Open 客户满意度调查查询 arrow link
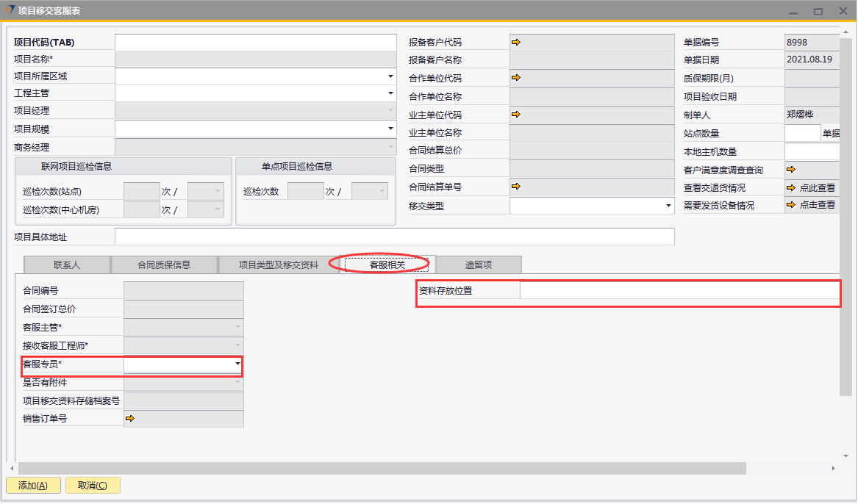The width and height of the screenshot is (858, 504). coord(791,170)
